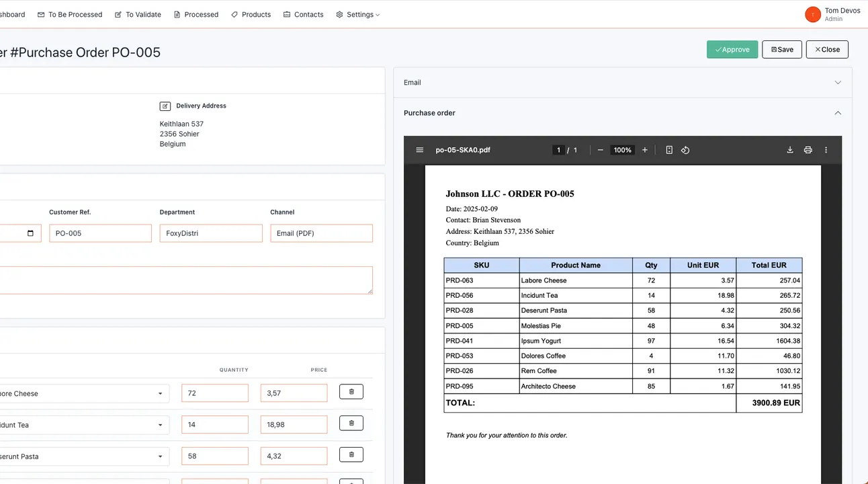Open the PDF viewer hamburger menu

click(x=420, y=150)
